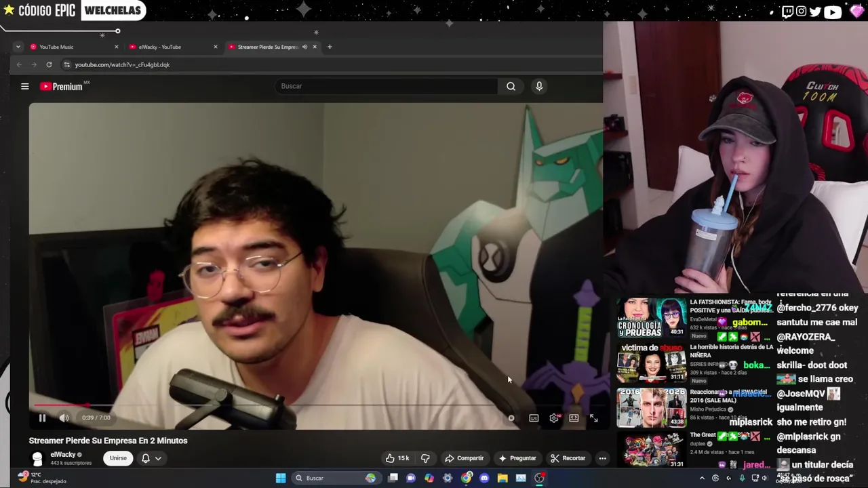Open a new browser tab
The width and height of the screenshot is (868, 488).
click(330, 47)
